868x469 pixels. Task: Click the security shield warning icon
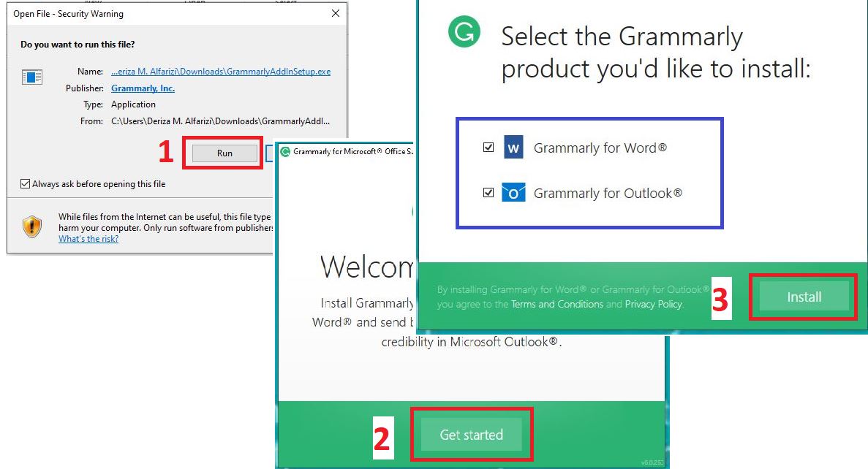point(32,226)
